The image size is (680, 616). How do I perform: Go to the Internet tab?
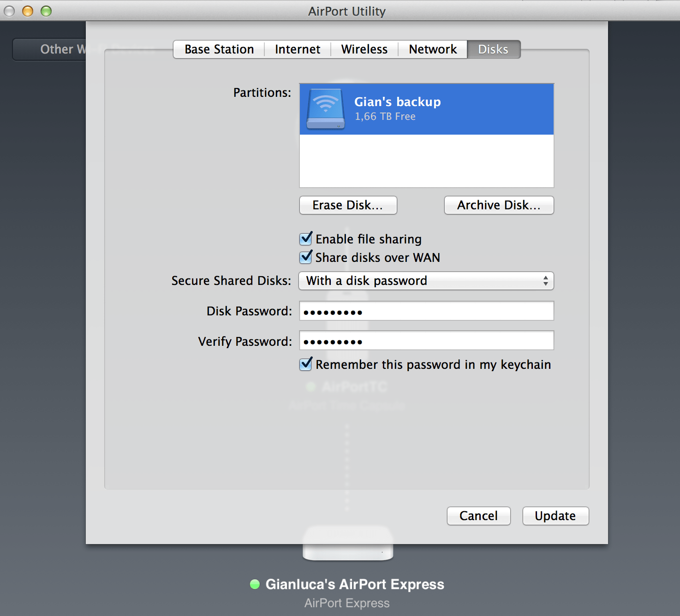(x=297, y=49)
